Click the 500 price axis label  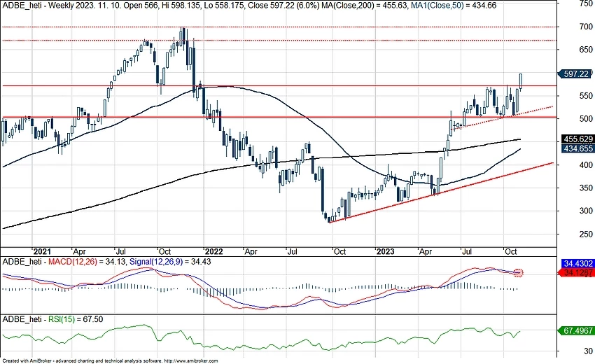586,119
